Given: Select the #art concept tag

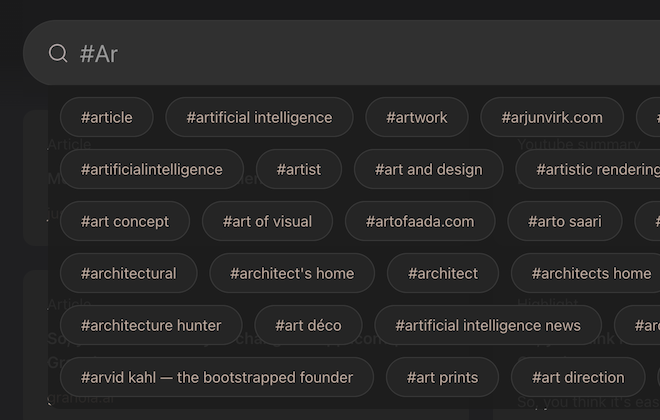Looking at the screenshot, I should 125,221.
